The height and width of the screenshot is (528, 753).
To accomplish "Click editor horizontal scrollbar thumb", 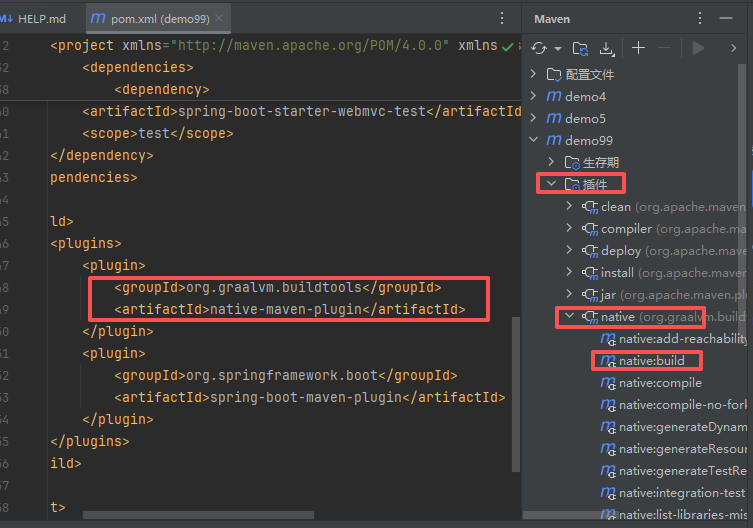I will 198,515.
